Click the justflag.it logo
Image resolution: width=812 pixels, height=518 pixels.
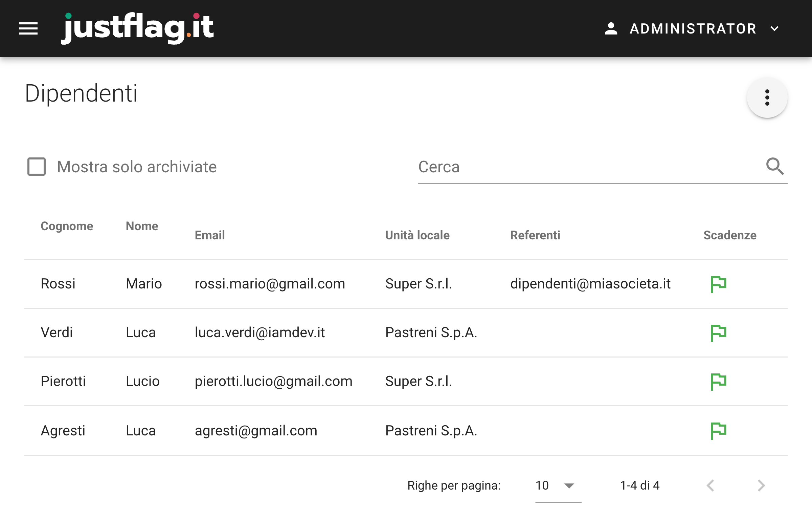coord(137,28)
